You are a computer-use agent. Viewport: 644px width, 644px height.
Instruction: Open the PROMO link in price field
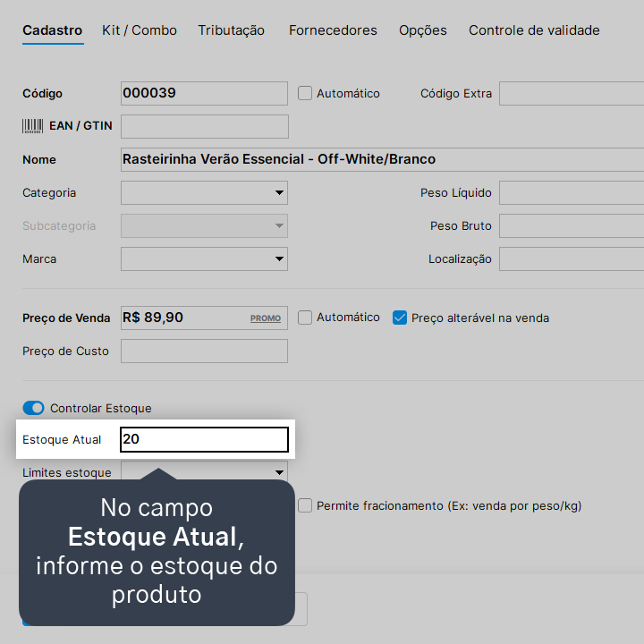(266, 318)
